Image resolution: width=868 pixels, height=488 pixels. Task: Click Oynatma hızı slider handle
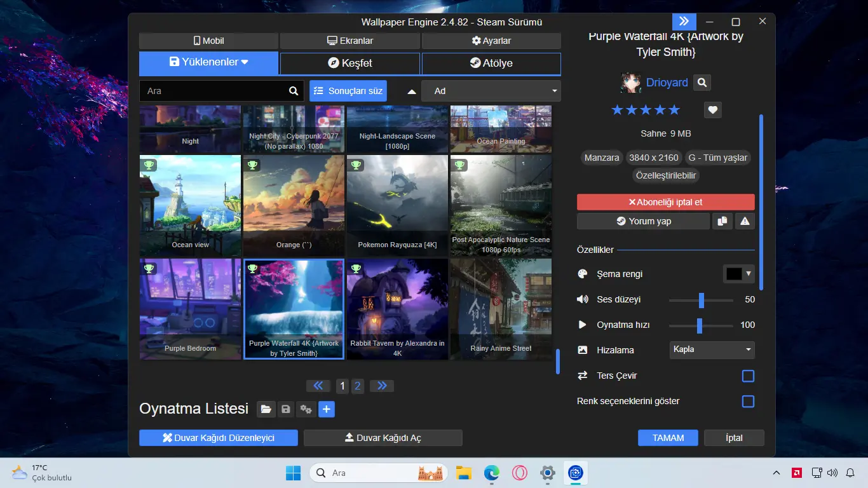coord(699,325)
